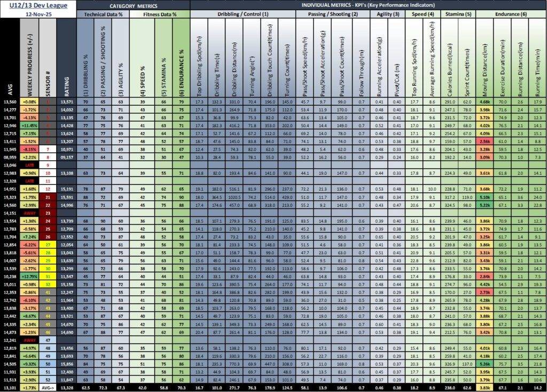Image resolution: width=547 pixels, height=392 pixels.
Task: Click the Passing / Shooting (2) section header
Action: coord(333,14)
